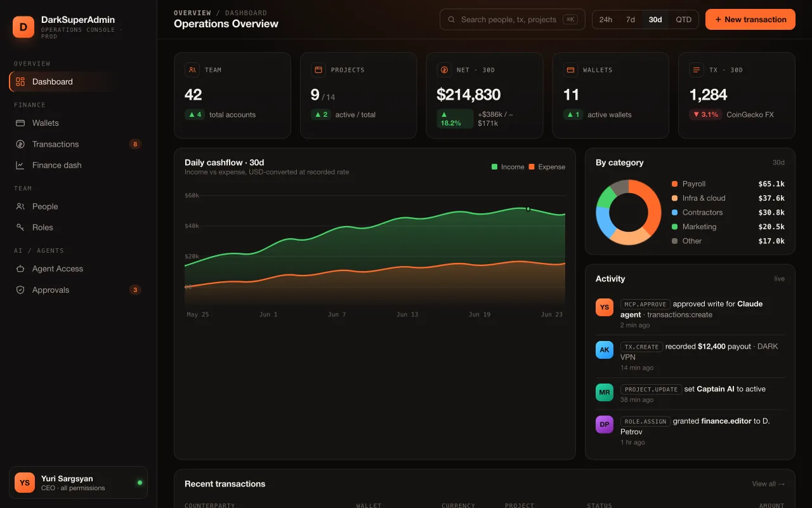Click the 30d label in By category
The image size is (812, 508).
[778, 163]
